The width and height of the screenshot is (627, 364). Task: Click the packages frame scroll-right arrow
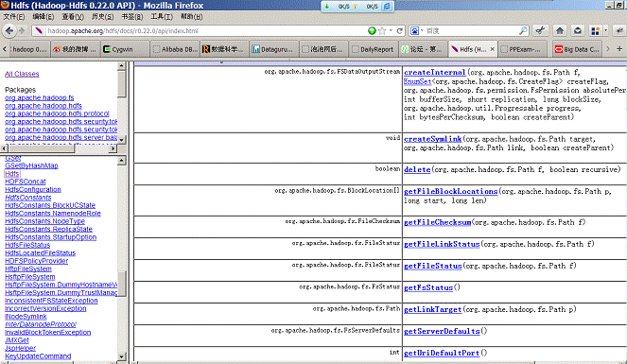point(113,148)
